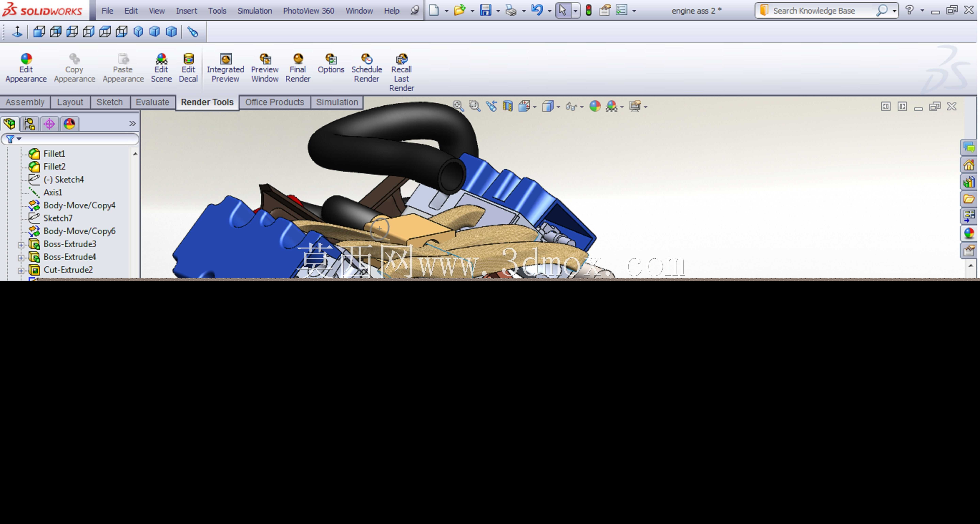980x524 pixels.
Task: Open the Save dropdown arrow
Action: pos(498,11)
